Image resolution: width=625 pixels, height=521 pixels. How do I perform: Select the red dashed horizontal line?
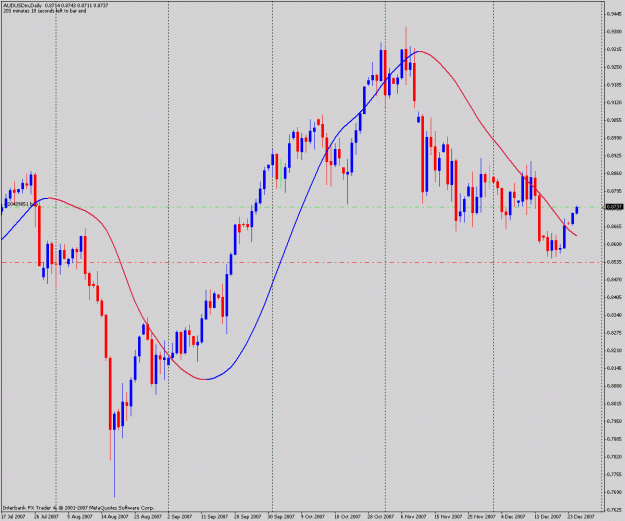[301, 262]
